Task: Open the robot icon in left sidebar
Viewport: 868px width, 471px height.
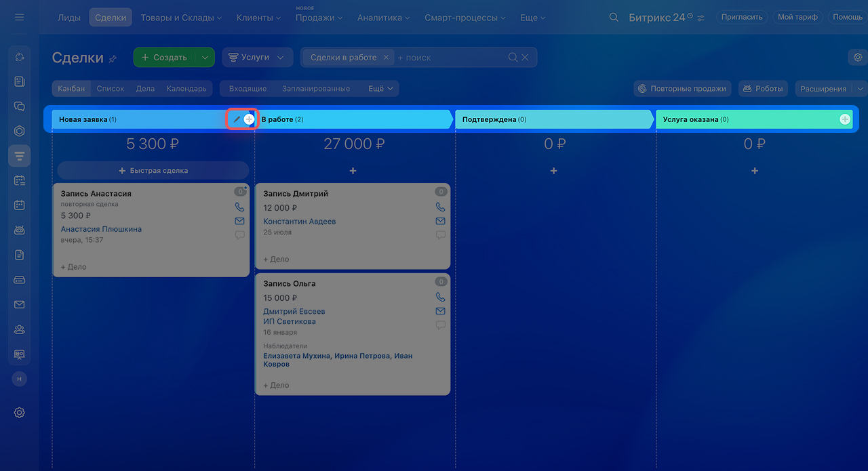Action: (x=19, y=230)
